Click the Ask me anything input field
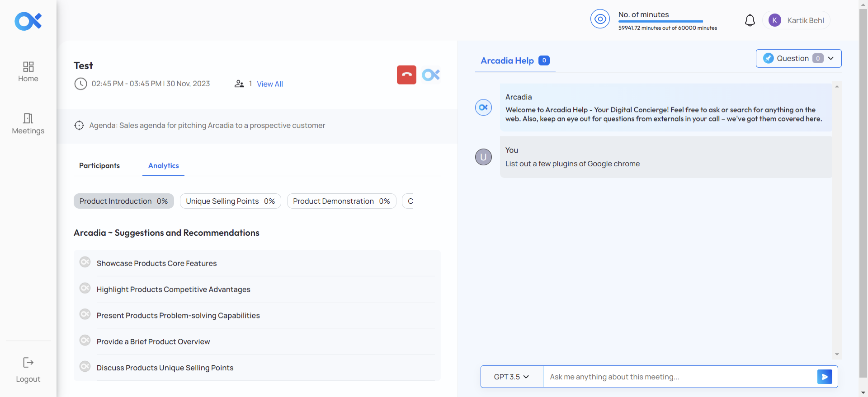868x397 pixels. [680, 377]
